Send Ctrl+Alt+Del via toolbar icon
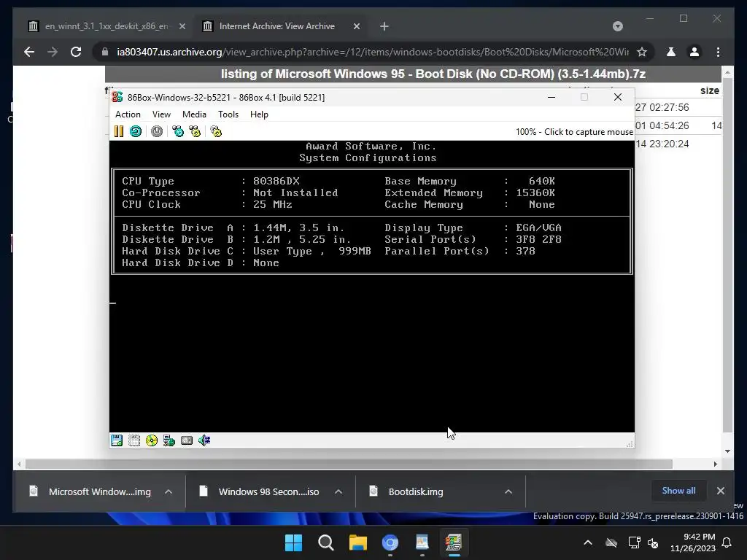The image size is (747, 560). pos(178,131)
